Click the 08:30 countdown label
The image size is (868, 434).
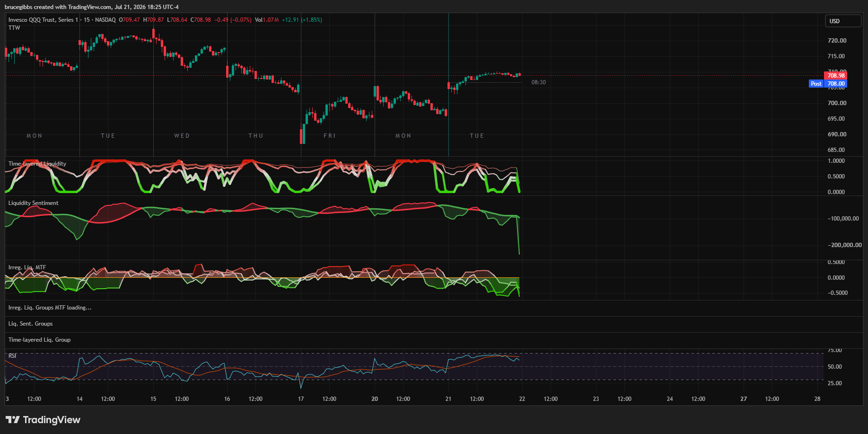click(x=538, y=82)
